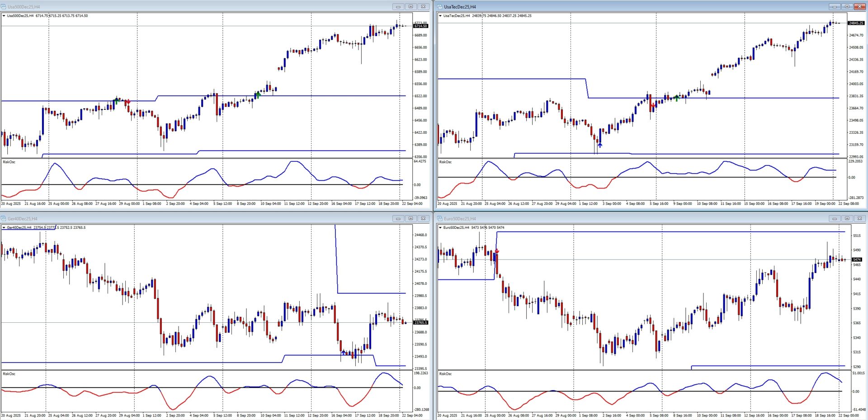
Task: Click the chart icon in Usa500Dec25 title bar
Action: point(4,7)
